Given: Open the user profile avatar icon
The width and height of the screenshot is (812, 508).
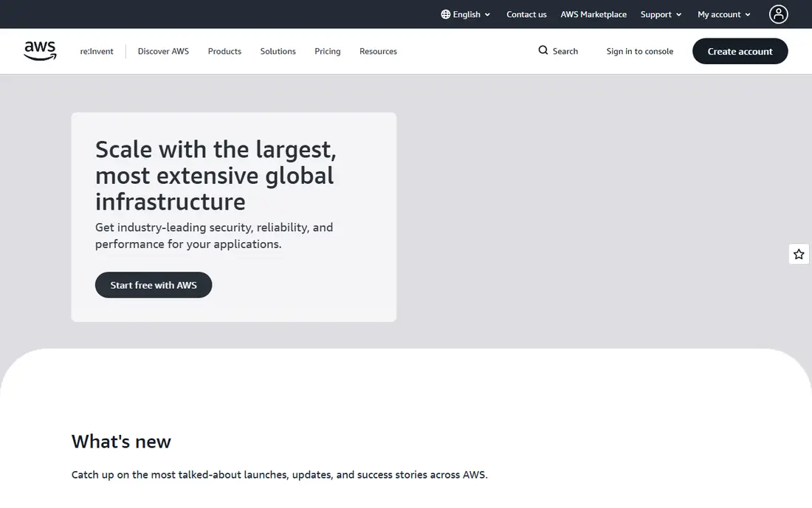Looking at the screenshot, I should click(x=778, y=15).
